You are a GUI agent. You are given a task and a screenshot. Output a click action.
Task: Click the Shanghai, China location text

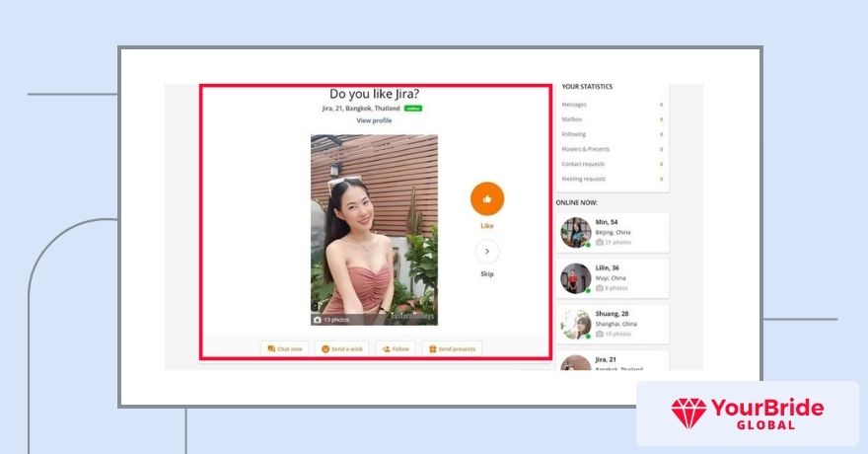(x=616, y=324)
